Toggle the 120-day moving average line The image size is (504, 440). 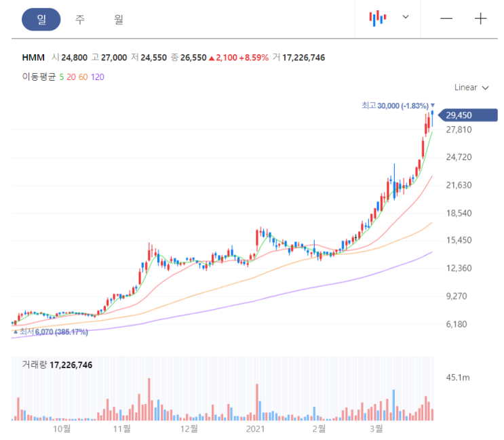(97, 77)
